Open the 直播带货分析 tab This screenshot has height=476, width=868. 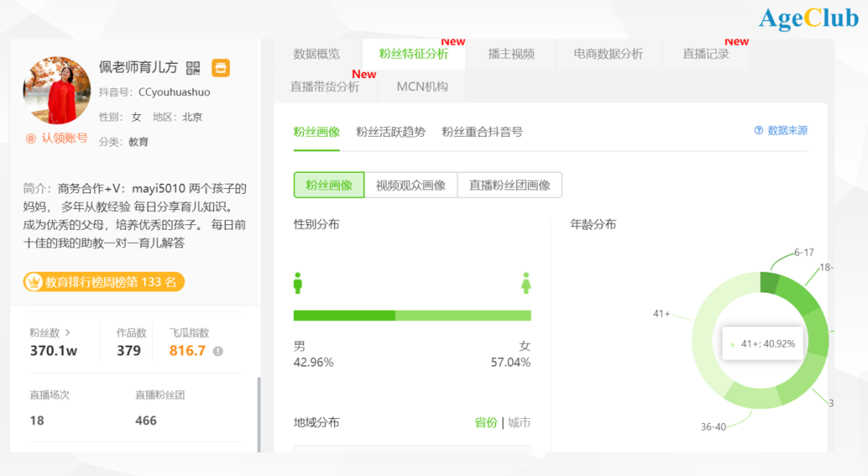tap(325, 87)
